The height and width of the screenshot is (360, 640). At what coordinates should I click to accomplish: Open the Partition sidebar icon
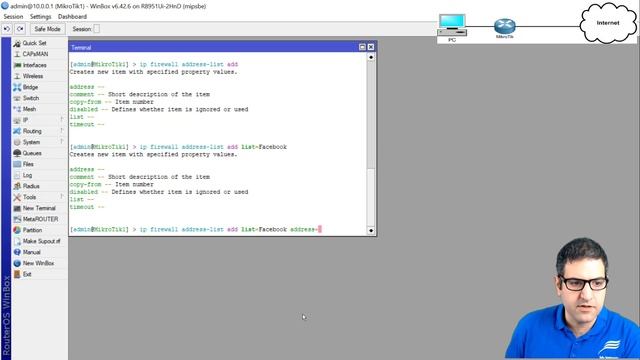tap(17, 230)
